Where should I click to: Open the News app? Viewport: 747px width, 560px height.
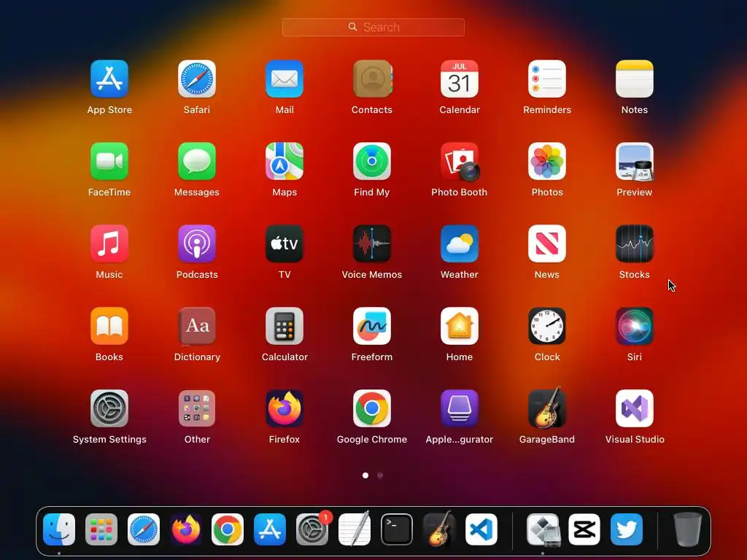(x=547, y=244)
